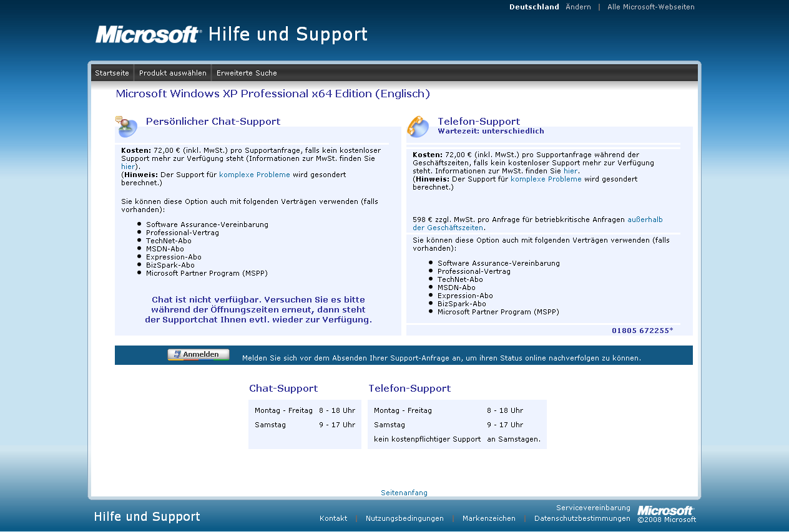The image size is (789, 532).
Task: Click 'Expression-Abo' in the telephone support list
Action: (x=465, y=296)
